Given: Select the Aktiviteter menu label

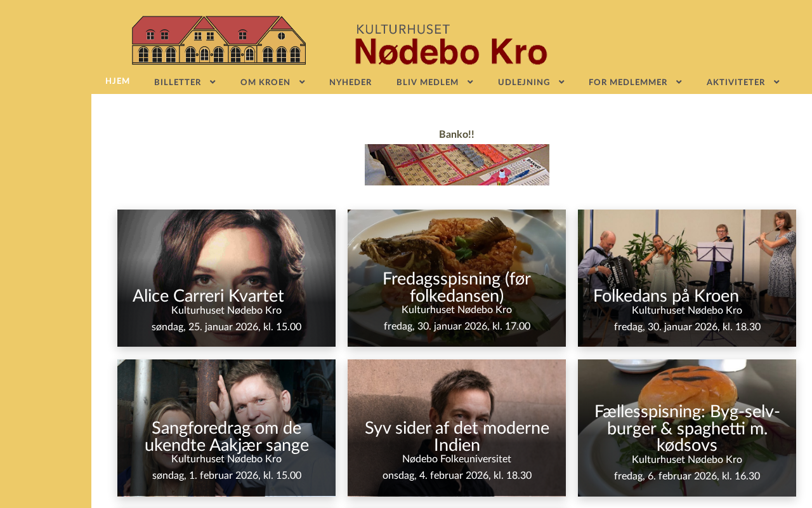Looking at the screenshot, I should tap(735, 82).
